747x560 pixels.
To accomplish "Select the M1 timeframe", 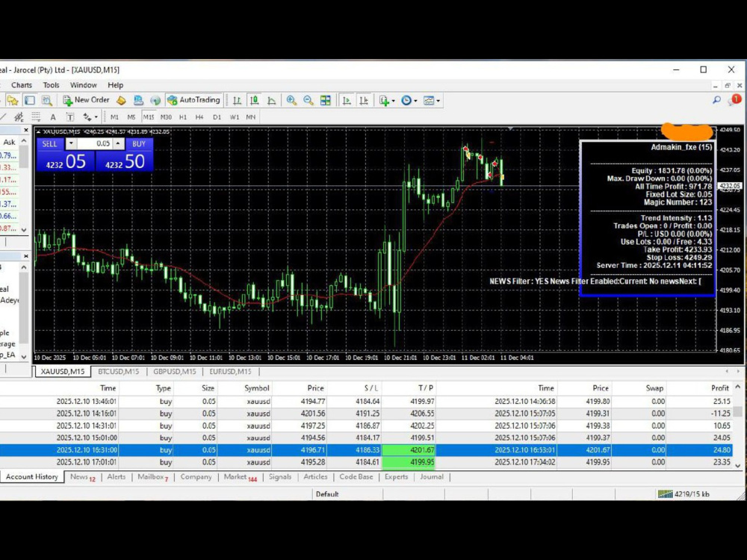I will pyautogui.click(x=114, y=117).
